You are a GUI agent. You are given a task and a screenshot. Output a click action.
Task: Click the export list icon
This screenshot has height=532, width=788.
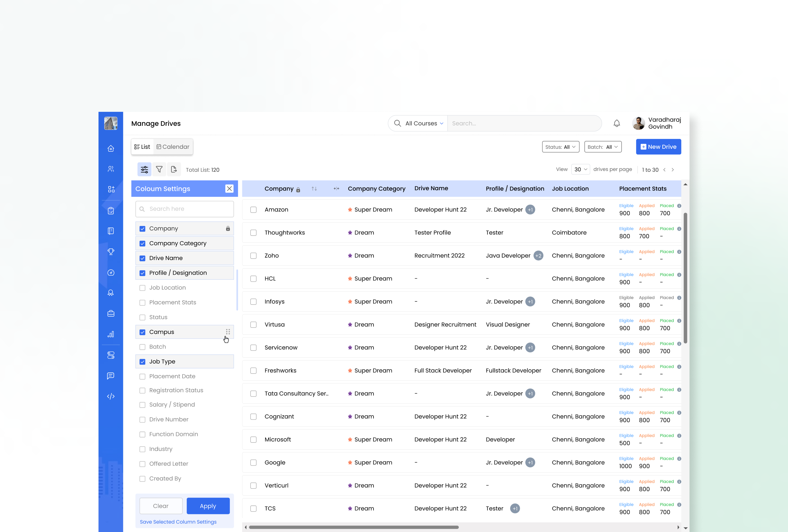tap(174, 169)
